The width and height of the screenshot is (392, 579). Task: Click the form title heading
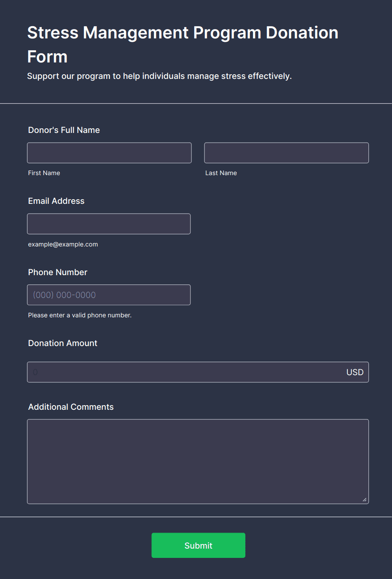point(183,44)
